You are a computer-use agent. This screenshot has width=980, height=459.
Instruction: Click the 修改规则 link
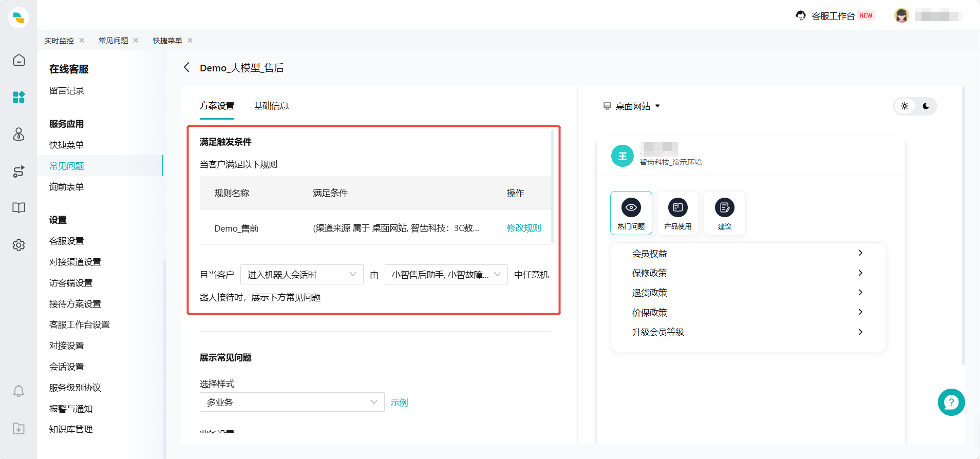point(524,228)
